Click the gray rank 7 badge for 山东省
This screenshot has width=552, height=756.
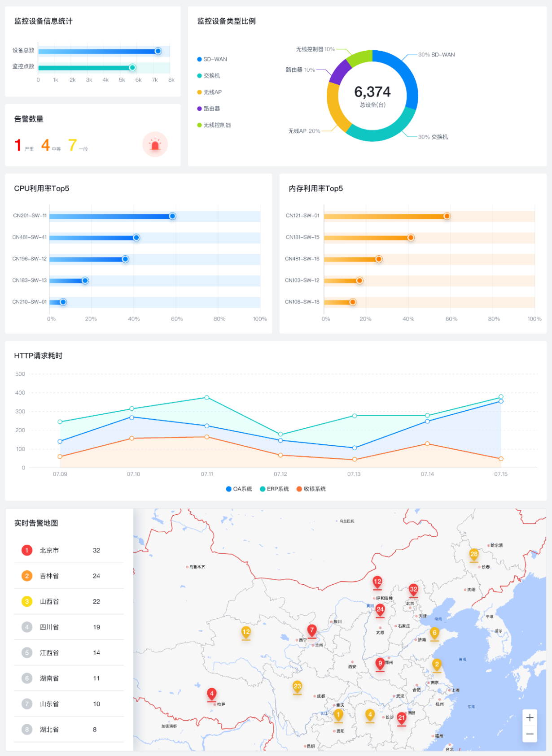coord(27,704)
